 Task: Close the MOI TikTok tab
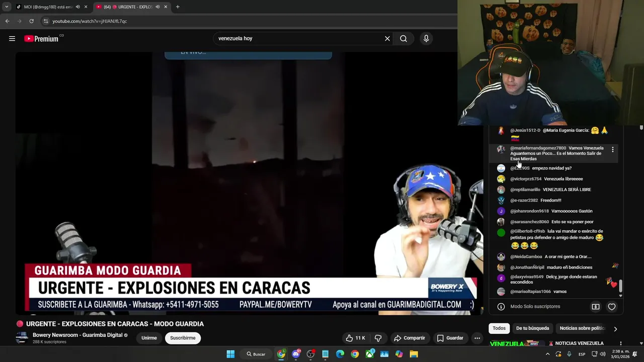86,7
